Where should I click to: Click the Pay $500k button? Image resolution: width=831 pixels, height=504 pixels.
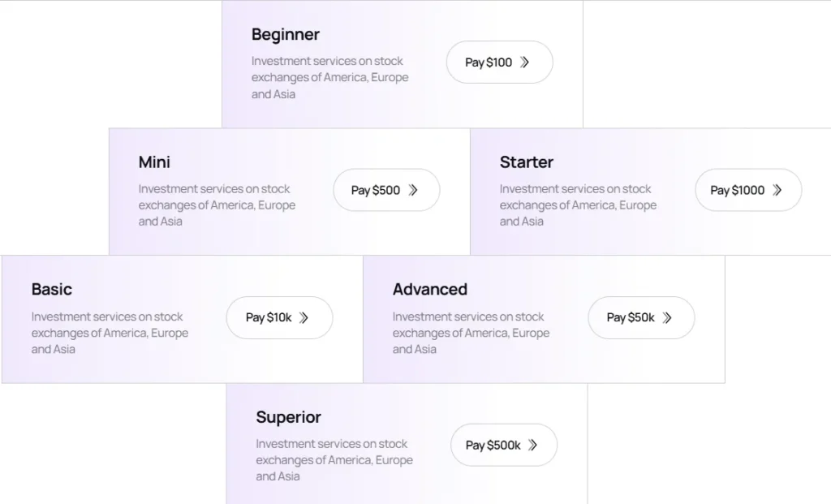pyautogui.click(x=503, y=445)
